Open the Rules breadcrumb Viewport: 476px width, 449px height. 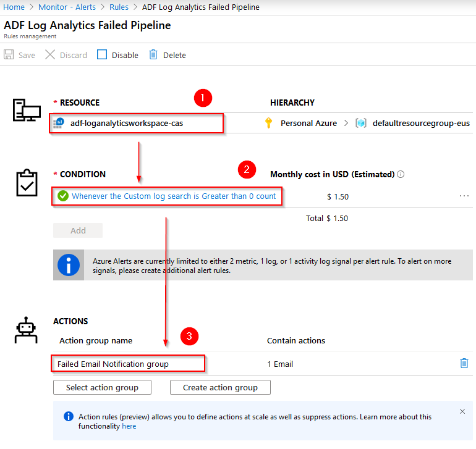119,7
